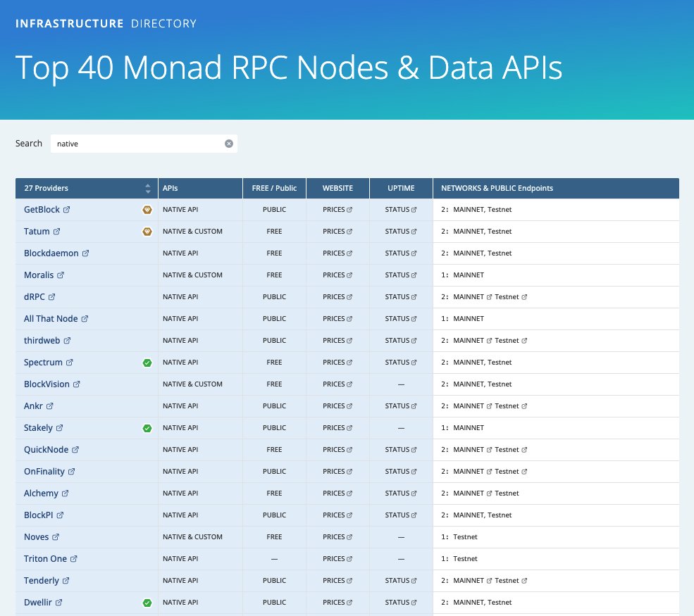Click 'NATIVE & CUSTOM' in Tatum row

click(x=192, y=232)
